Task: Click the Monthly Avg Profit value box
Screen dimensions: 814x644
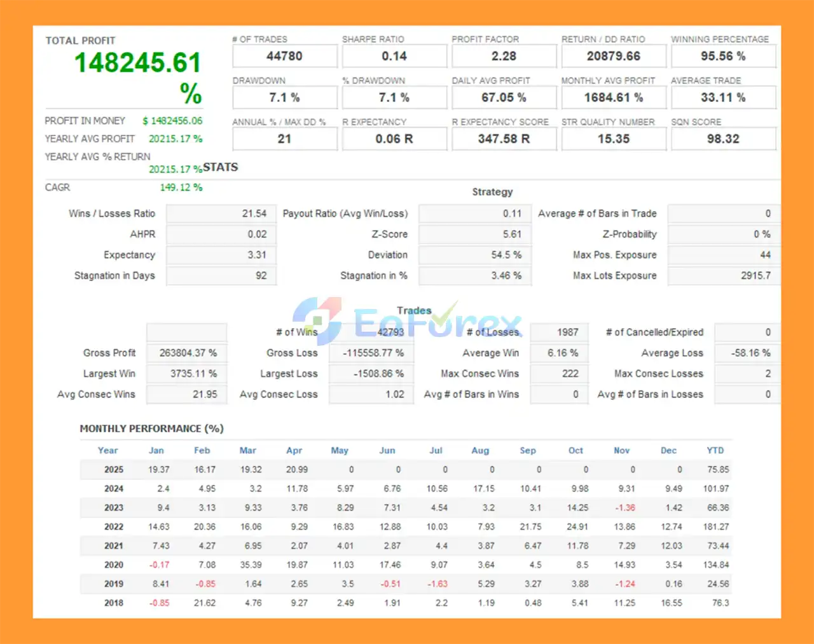Action: [x=613, y=98]
